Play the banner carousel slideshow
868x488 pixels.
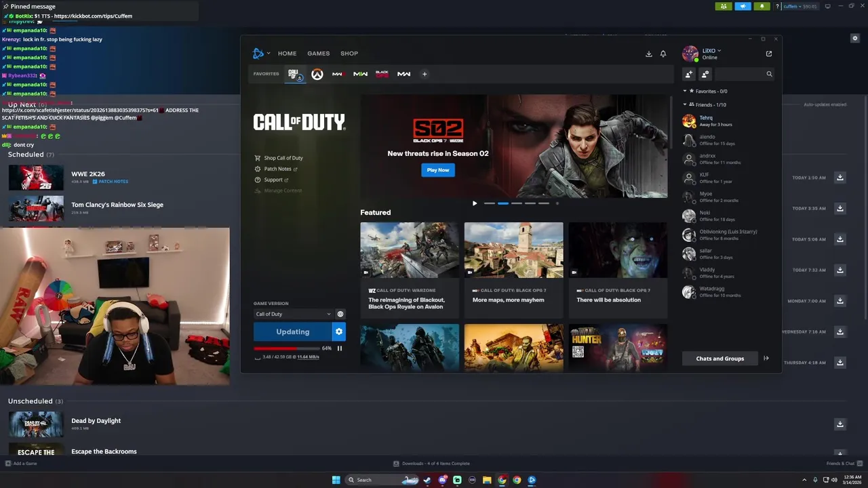(x=475, y=203)
